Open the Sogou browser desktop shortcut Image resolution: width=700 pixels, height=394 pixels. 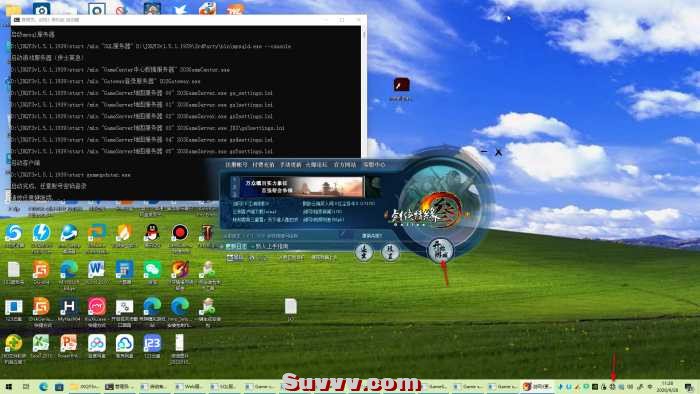[13, 232]
